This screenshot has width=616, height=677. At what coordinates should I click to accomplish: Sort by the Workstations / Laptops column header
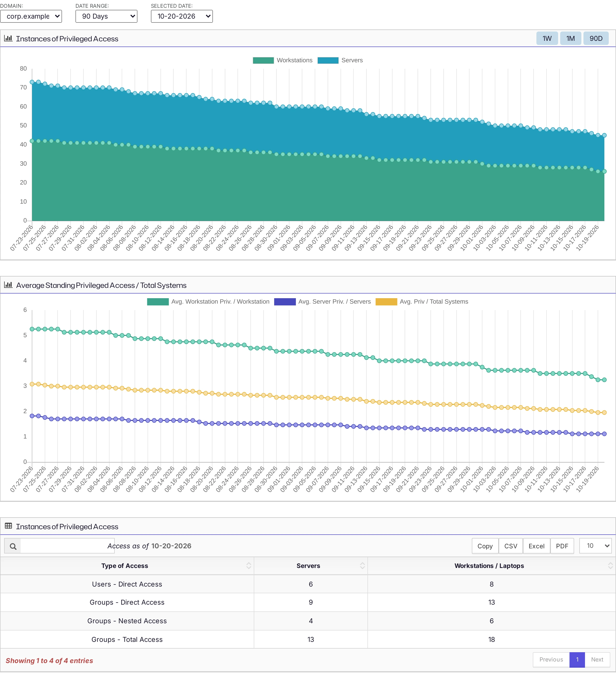tap(492, 566)
